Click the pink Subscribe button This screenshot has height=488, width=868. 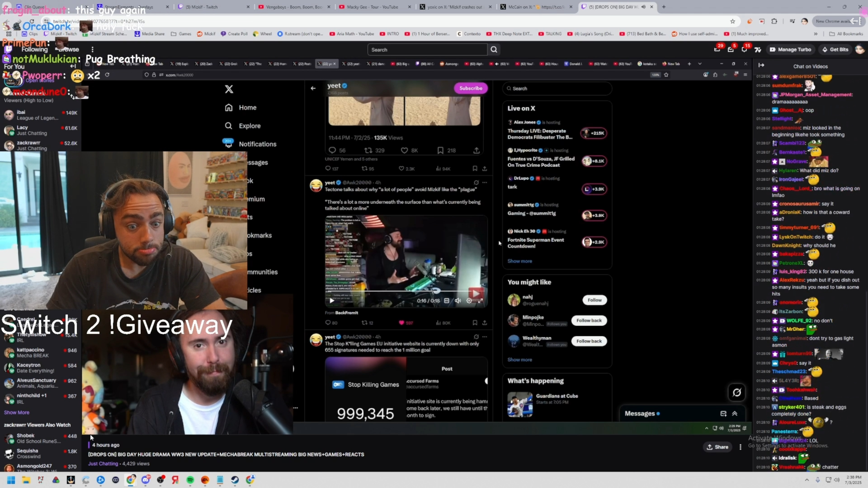point(471,88)
